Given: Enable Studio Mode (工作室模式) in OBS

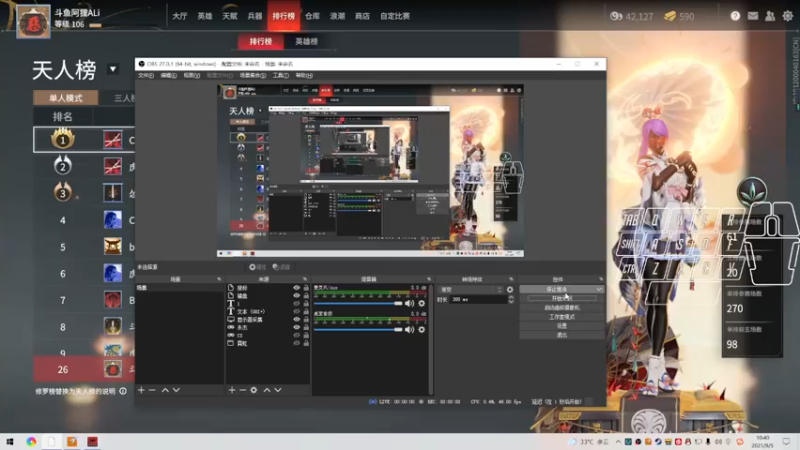Looking at the screenshot, I should coord(562,317).
